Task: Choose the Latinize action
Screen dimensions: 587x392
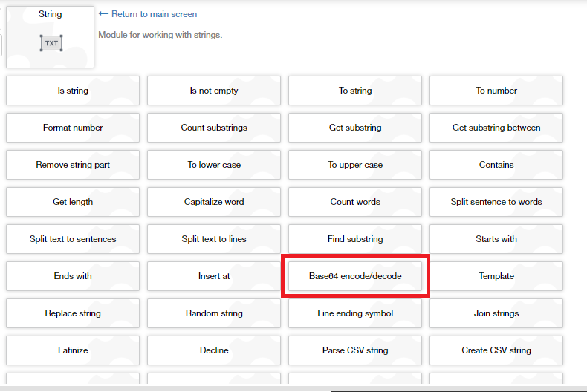Action: pyautogui.click(x=73, y=350)
